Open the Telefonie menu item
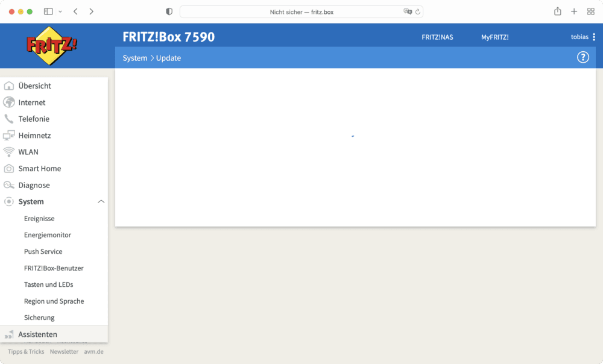This screenshot has height=364, width=603. [34, 119]
